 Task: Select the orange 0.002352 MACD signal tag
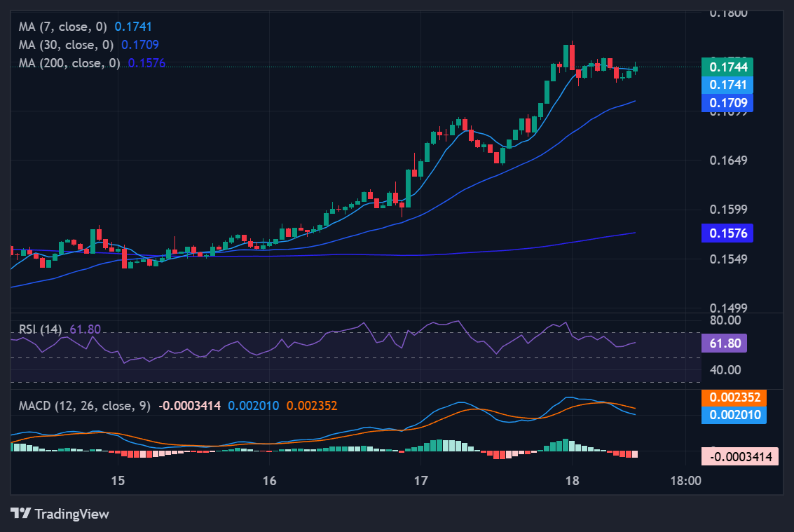734,397
